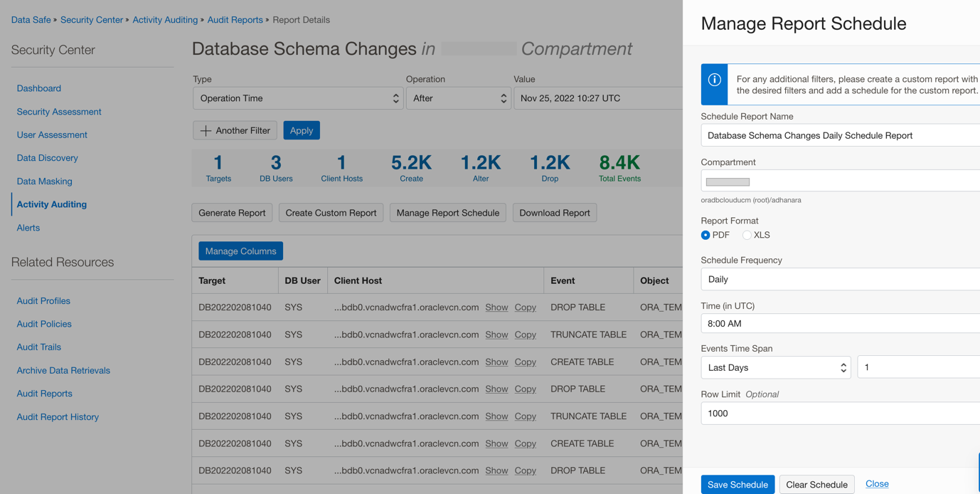The image size is (980, 494).
Task: Apply the current audit filters
Action: coord(301,130)
